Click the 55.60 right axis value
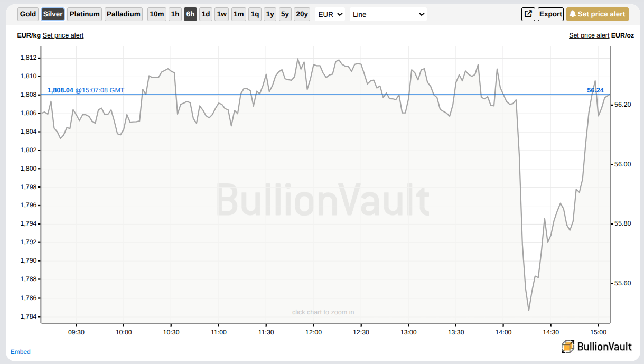Image resolution: width=644 pixels, height=364 pixels. click(x=623, y=283)
